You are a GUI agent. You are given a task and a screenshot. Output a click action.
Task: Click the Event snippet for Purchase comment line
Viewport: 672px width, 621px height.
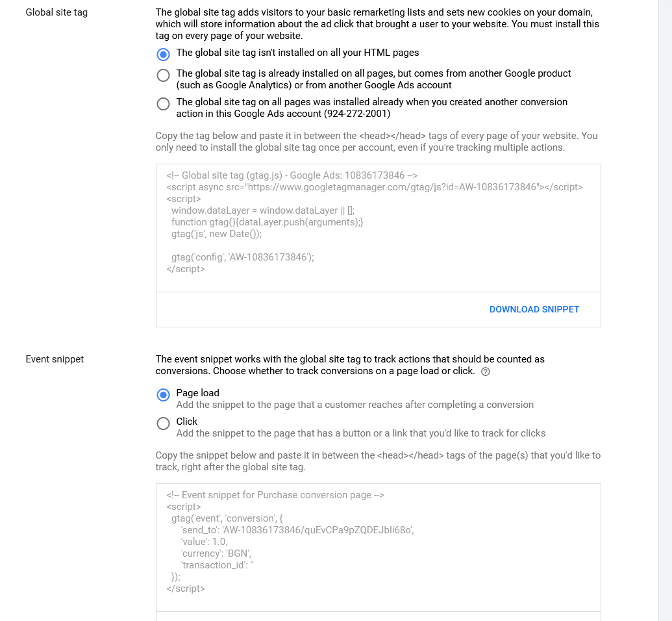pos(275,496)
